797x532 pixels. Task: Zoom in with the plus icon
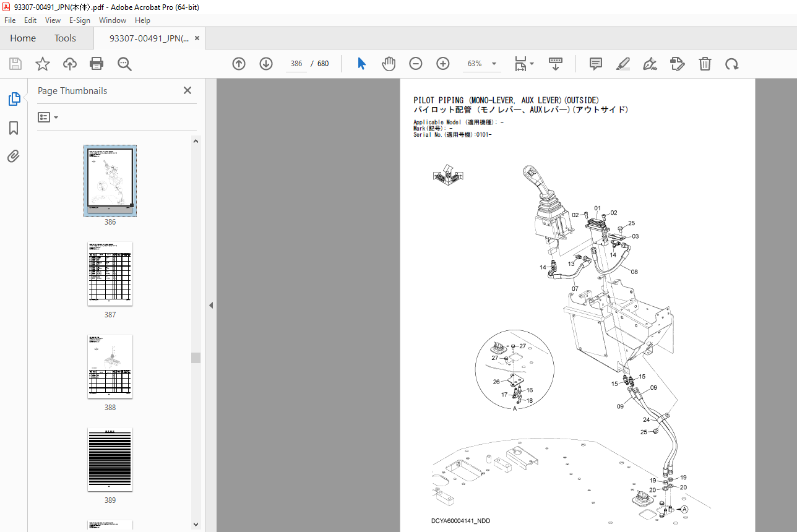[x=443, y=64]
